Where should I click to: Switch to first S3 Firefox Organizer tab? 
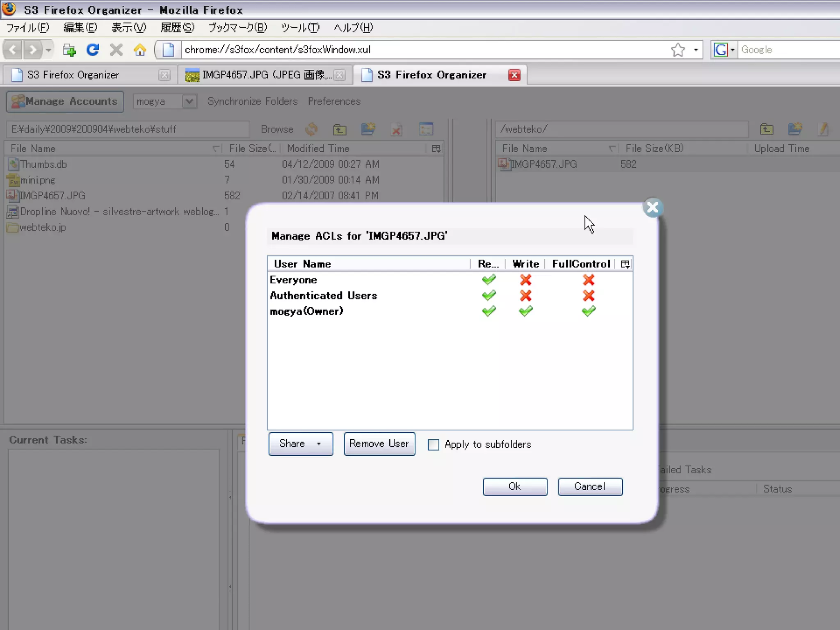coord(89,75)
